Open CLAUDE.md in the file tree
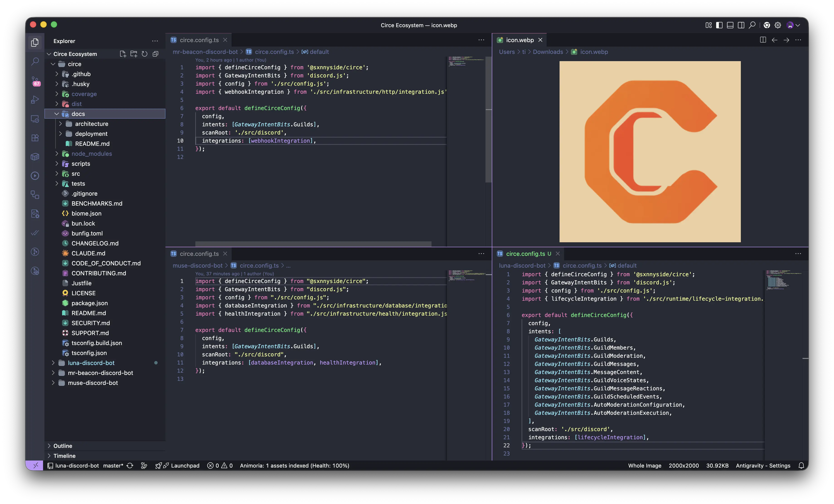The width and height of the screenshot is (834, 504). point(105,253)
